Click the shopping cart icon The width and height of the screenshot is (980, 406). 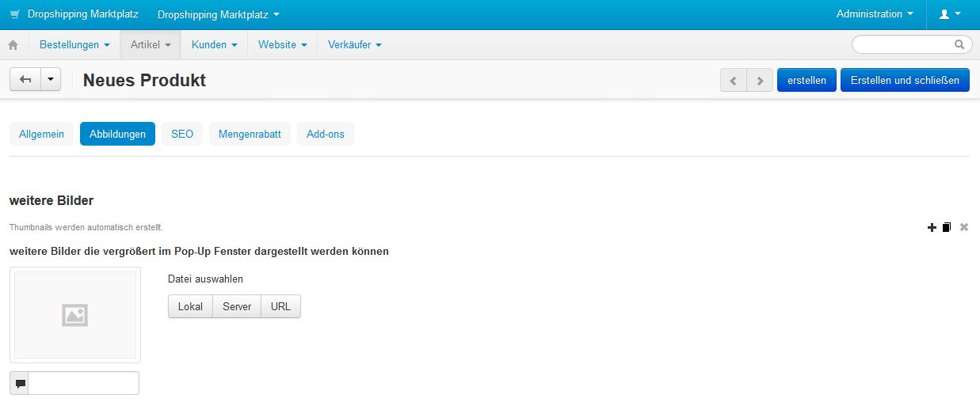coord(14,14)
